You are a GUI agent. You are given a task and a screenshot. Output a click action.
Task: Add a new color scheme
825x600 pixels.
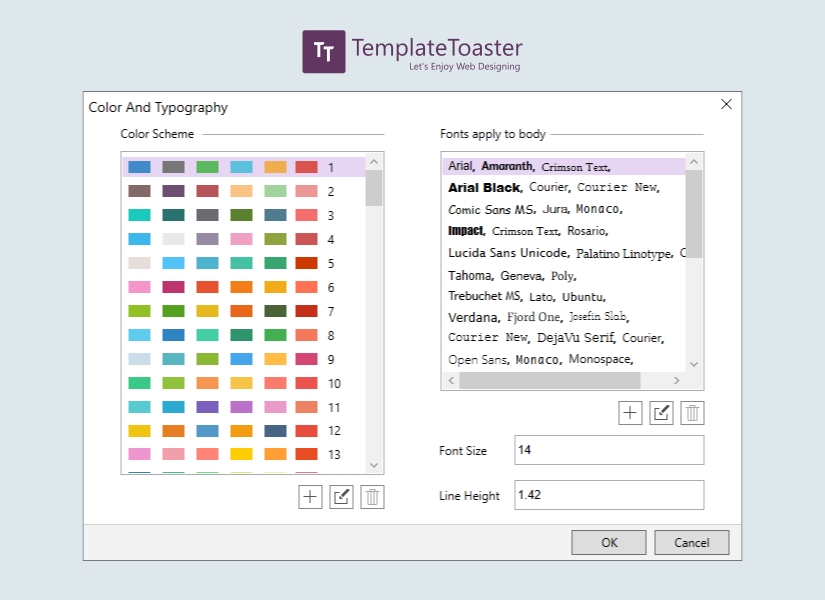[311, 497]
